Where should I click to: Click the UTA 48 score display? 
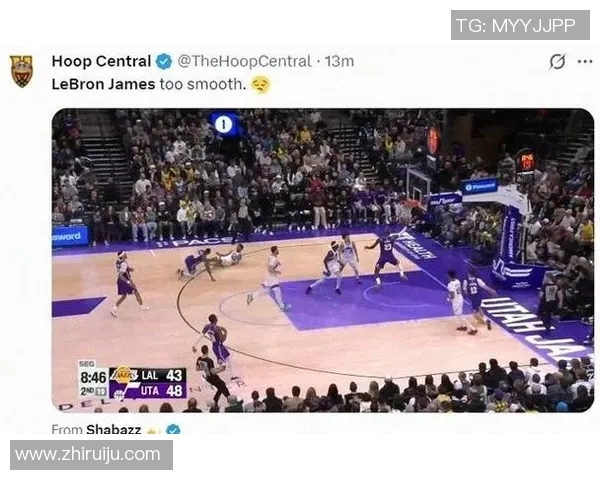tap(161, 391)
